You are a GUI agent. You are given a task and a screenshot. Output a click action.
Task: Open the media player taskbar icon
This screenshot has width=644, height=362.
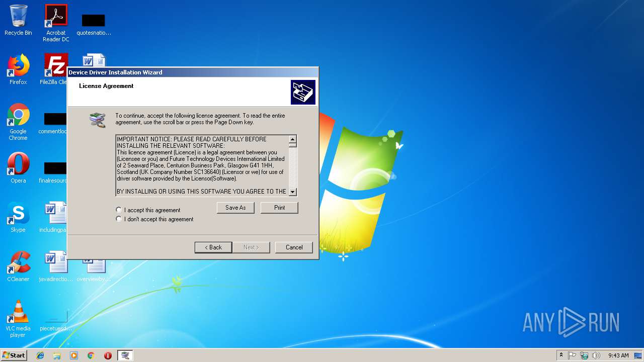(74, 355)
